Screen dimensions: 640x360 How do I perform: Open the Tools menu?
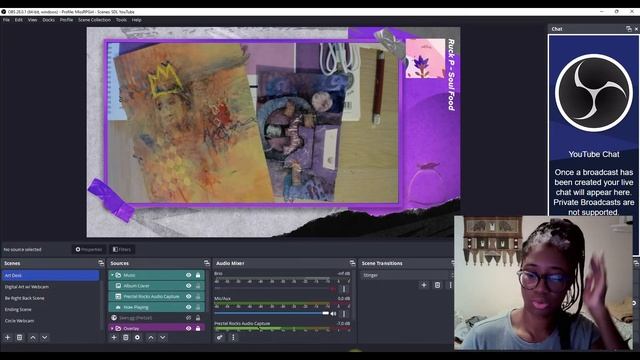pyautogui.click(x=121, y=20)
